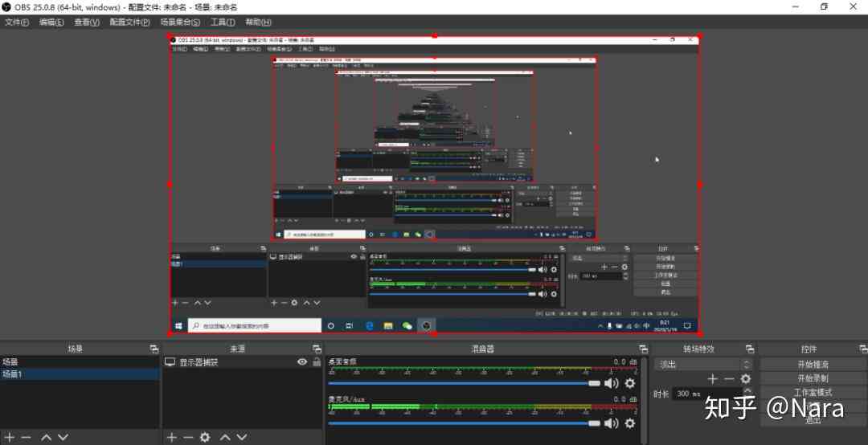Click the 桌面音频 channel label
The image size is (868, 445).
tap(342, 361)
